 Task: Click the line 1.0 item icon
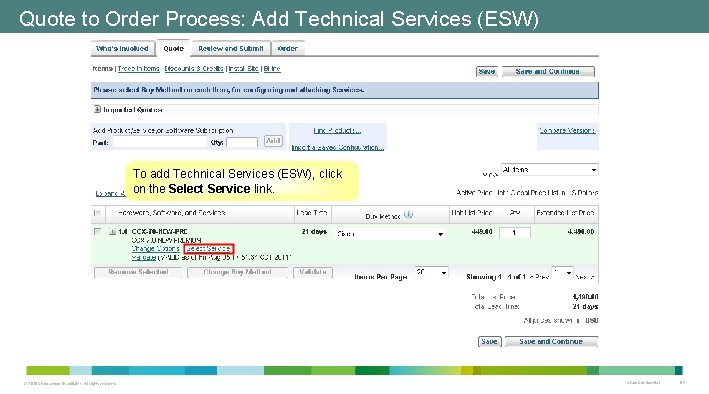[x=112, y=232]
